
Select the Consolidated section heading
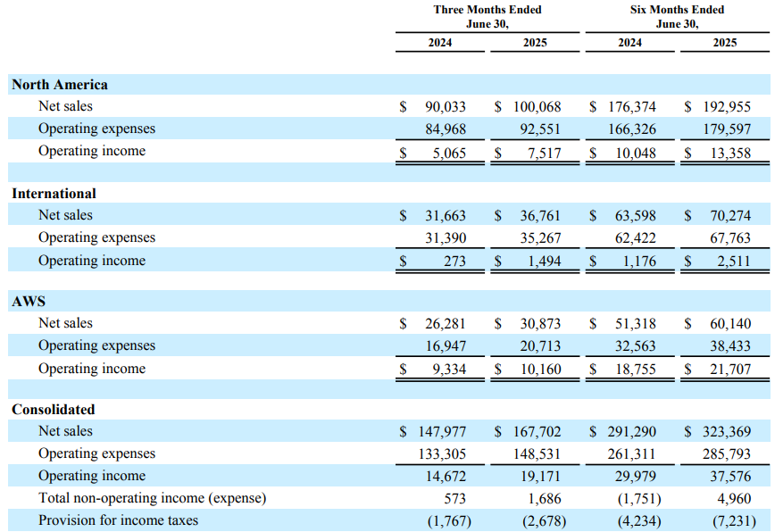[54, 410]
